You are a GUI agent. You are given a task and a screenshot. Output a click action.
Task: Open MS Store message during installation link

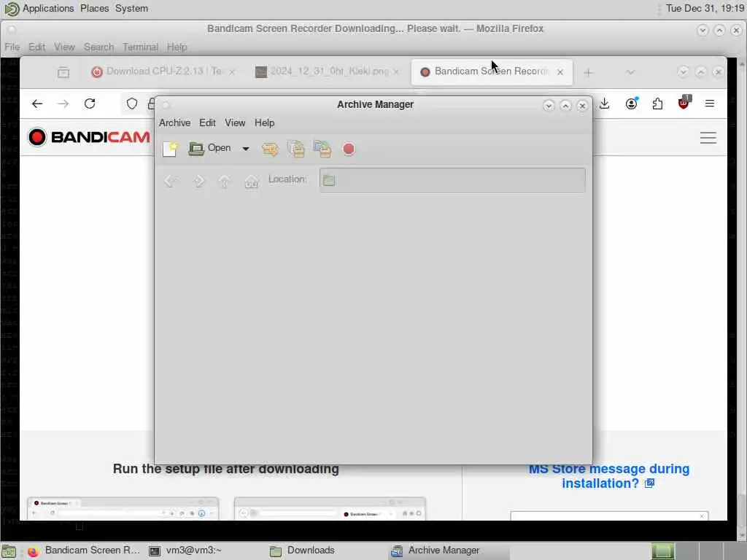pyautogui.click(x=609, y=476)
